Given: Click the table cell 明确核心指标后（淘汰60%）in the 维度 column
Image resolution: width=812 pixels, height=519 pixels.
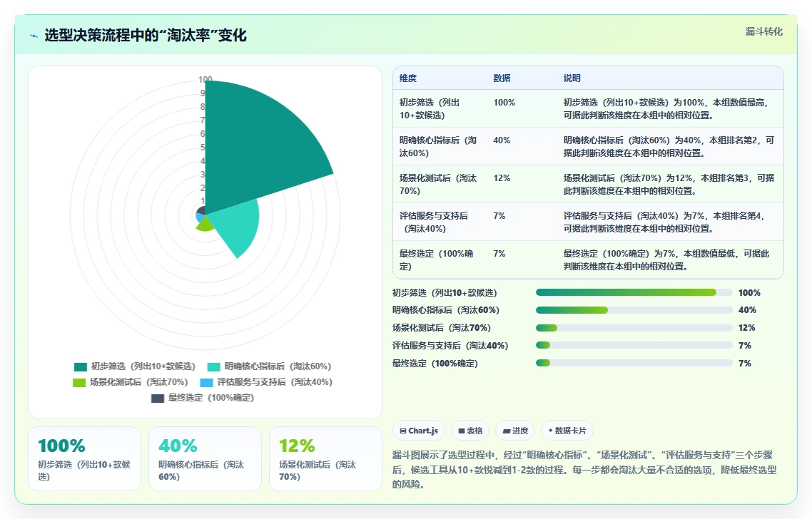Looking at the screenshot, I should [438, 146].
